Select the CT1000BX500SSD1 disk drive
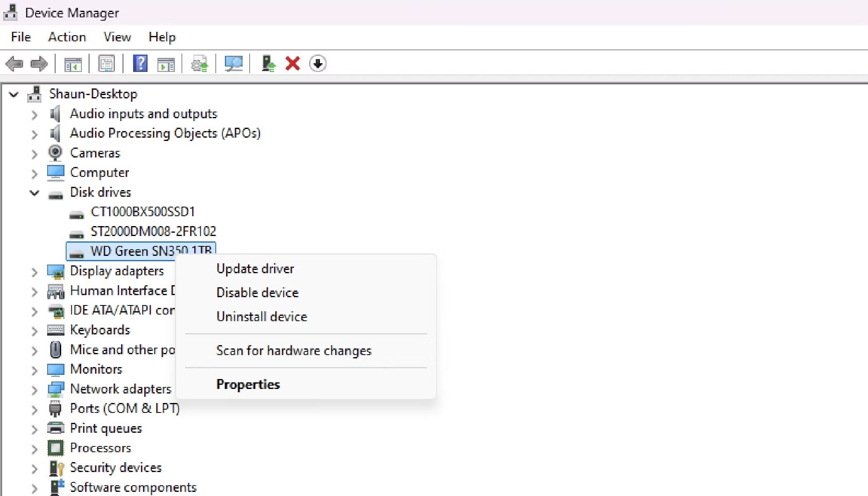The image size is (868, 496). [143, 212]
